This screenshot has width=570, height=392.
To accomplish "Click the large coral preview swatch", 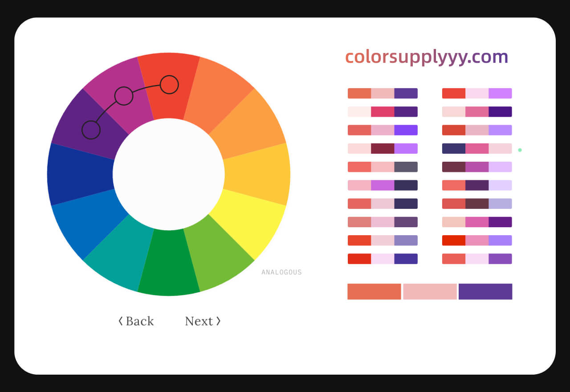I will point(374,292).
